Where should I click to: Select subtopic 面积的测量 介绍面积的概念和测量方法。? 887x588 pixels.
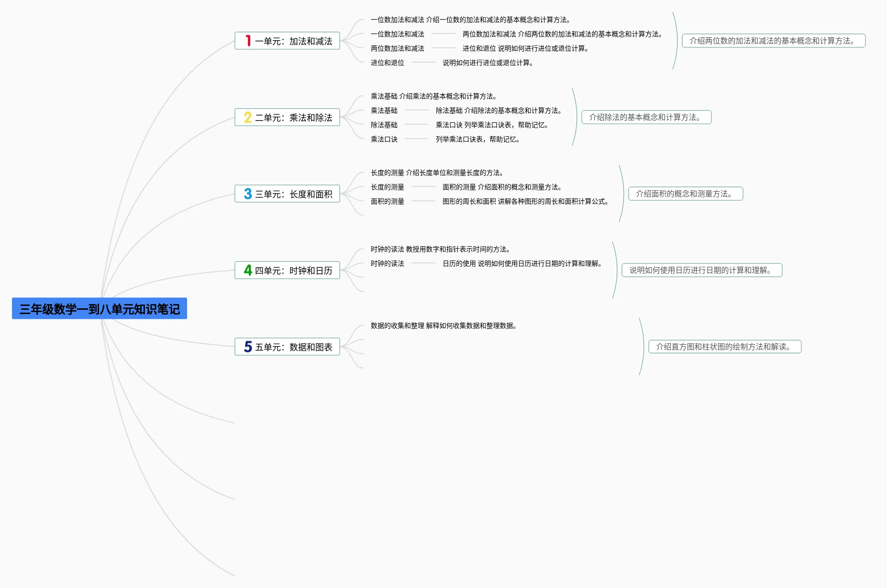[x=502, y=187]
